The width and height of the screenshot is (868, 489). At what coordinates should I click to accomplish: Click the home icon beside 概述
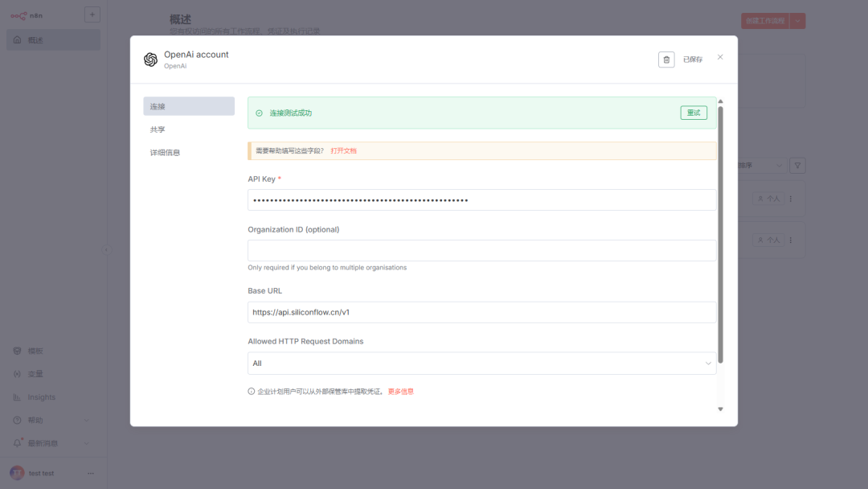[x=17, y=40]
